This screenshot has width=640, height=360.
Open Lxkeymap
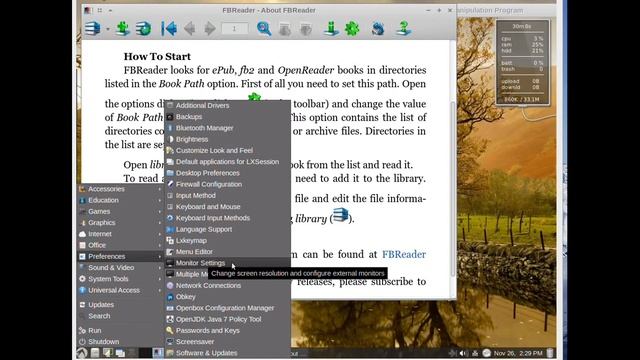point(228,240)
